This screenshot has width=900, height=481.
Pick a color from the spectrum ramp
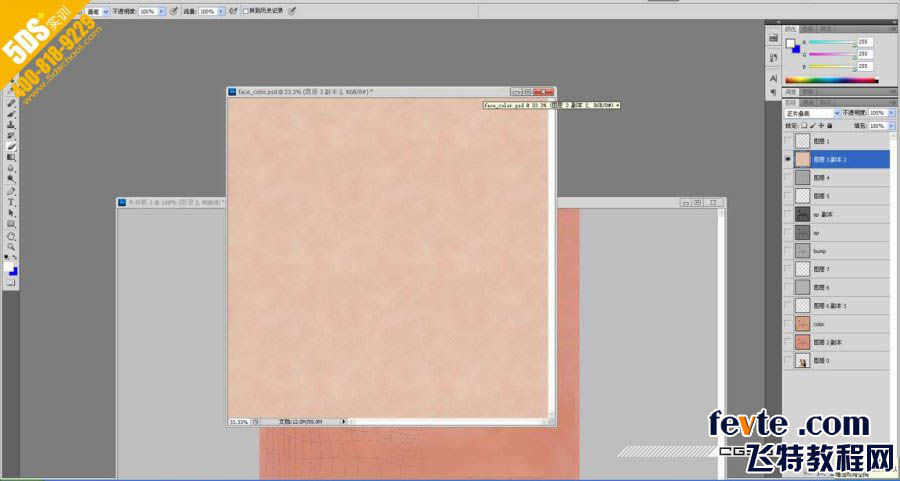[x=832, y=80]
